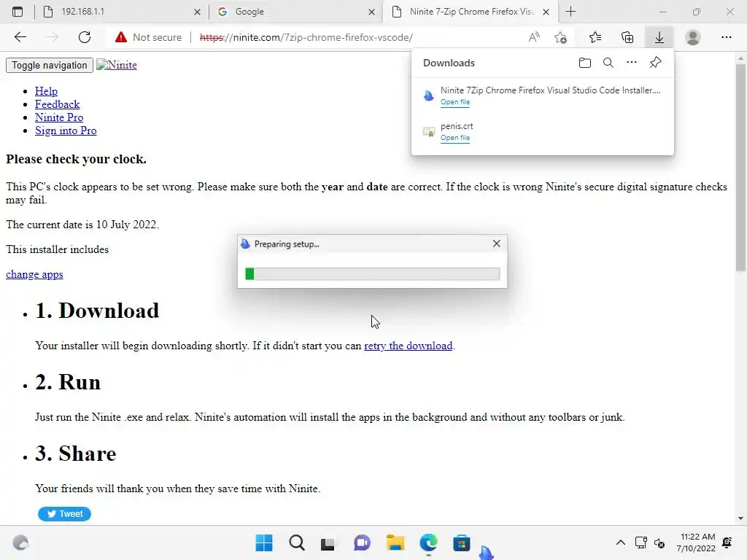Pin the Downloads panel
Image resolution: width=747 pixels, height=560 pixels.
[656, 63]
